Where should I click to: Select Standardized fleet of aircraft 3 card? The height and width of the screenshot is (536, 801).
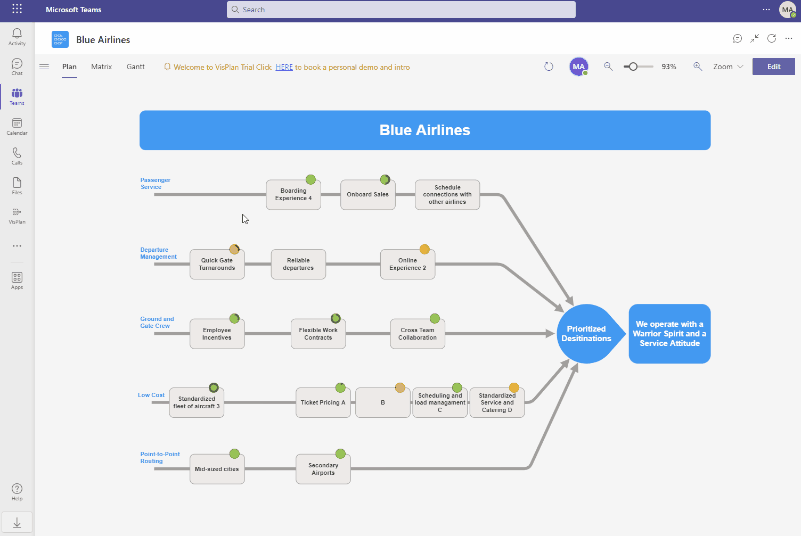[x=197, y=403]
